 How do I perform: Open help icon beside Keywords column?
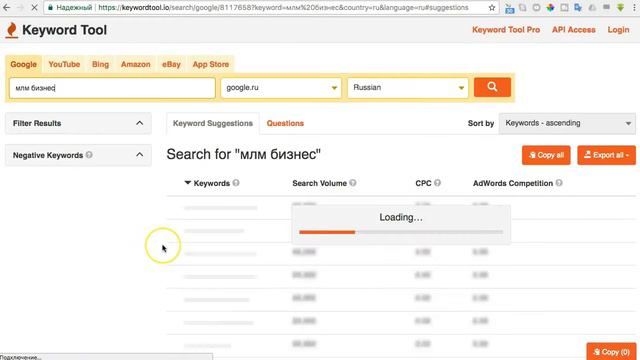tap(236, 183)
